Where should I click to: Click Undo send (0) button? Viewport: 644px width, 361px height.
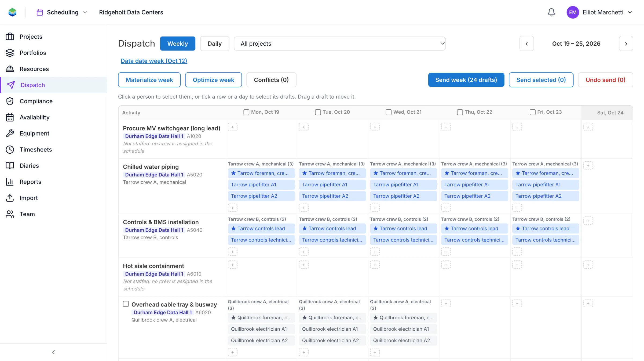coord(605,80)
